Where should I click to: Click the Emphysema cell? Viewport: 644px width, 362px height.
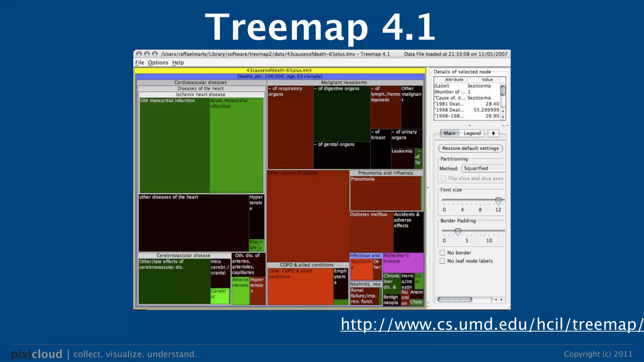(341, 283)
